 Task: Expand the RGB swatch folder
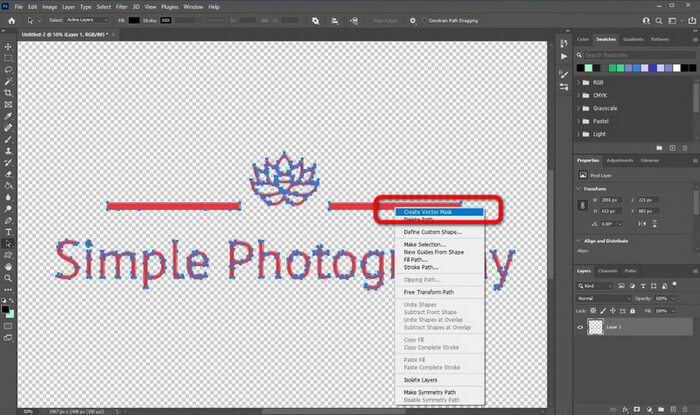tap(579, 83)
